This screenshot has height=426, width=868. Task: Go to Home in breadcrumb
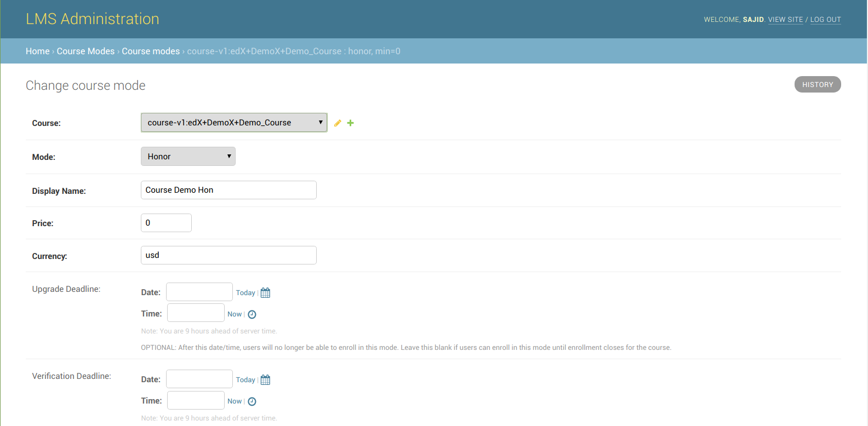coord(37,51)
